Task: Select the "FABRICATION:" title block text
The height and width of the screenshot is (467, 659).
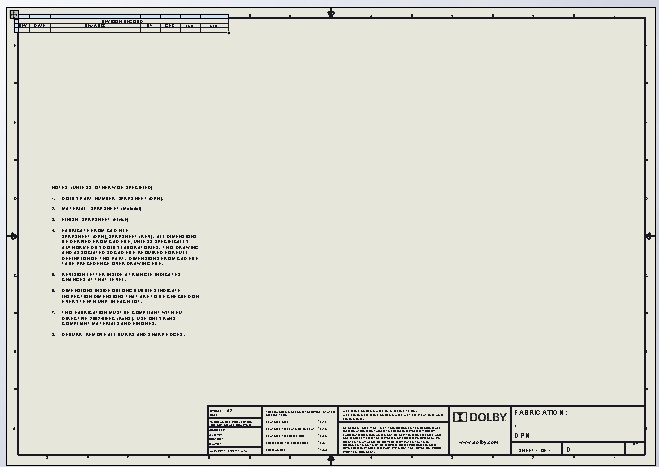Action: (x=541, y=413)
